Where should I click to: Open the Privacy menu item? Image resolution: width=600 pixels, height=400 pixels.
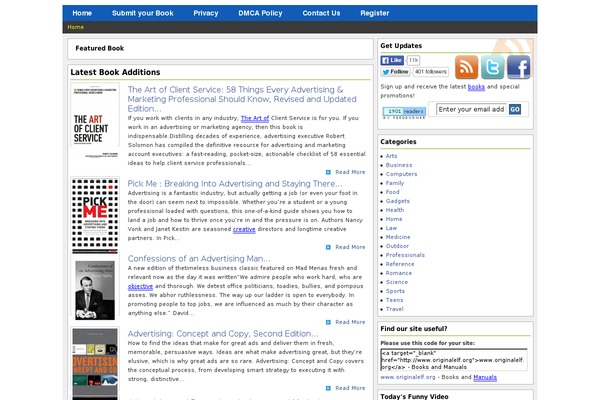pyautogui.click(x=205, y=13)
